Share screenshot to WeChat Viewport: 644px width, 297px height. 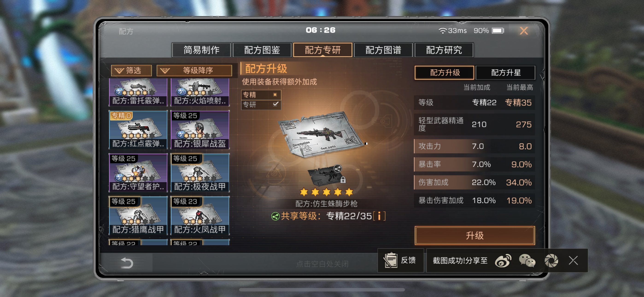(x=527, y=261)
